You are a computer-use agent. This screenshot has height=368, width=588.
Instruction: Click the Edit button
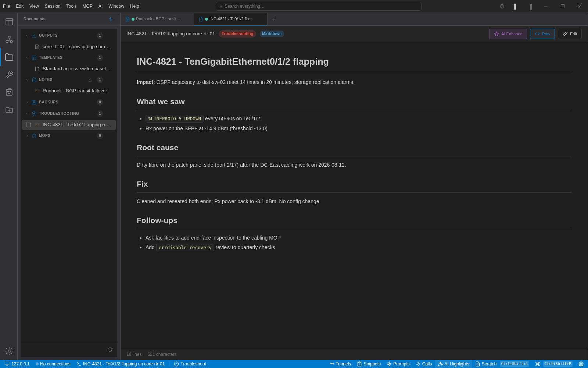click(x=570, y=34)
